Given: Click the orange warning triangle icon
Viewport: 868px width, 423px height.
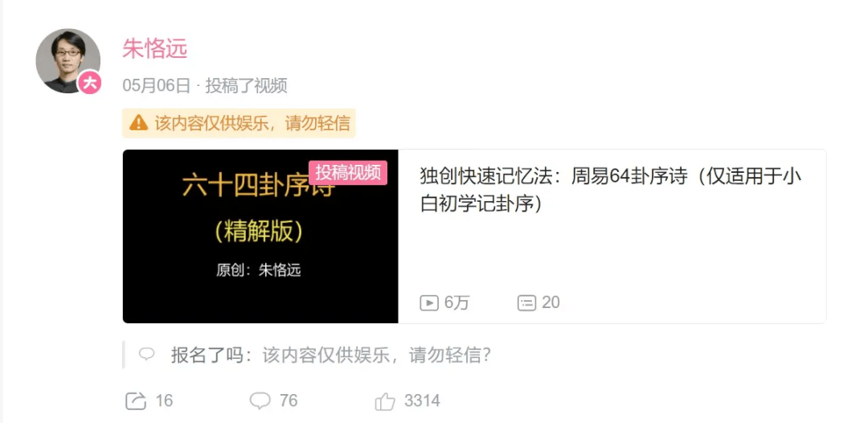Looking at the screenshot, I should (138, 123).
